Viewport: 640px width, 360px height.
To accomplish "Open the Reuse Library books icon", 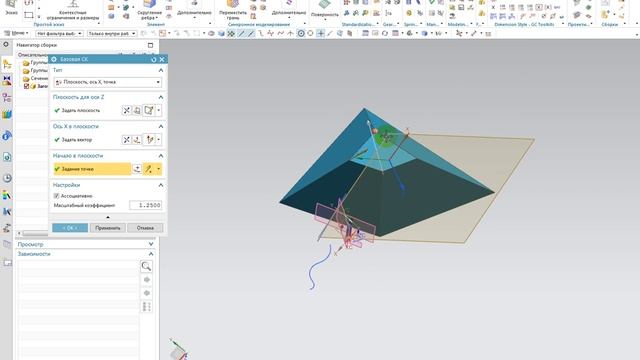I will (7, 115).
